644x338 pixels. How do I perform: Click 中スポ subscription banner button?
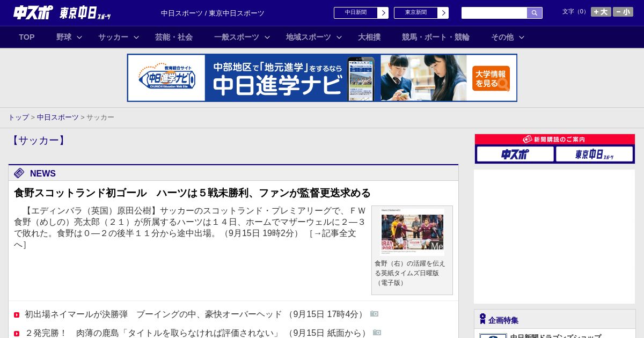(x=515, y=154)
